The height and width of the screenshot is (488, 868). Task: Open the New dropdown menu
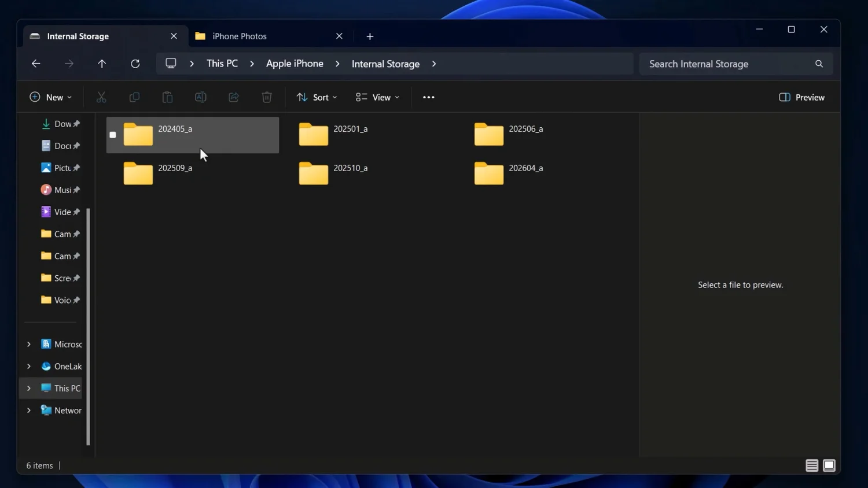click(51, 97)
